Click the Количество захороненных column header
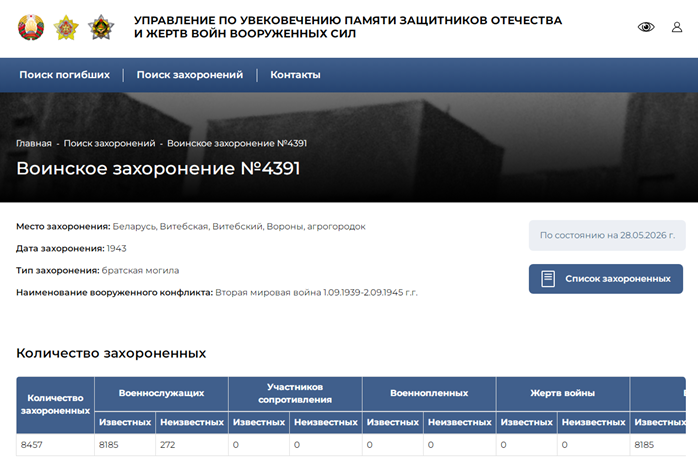Viewport: 698px width, 461px height. tap(55, 404)
